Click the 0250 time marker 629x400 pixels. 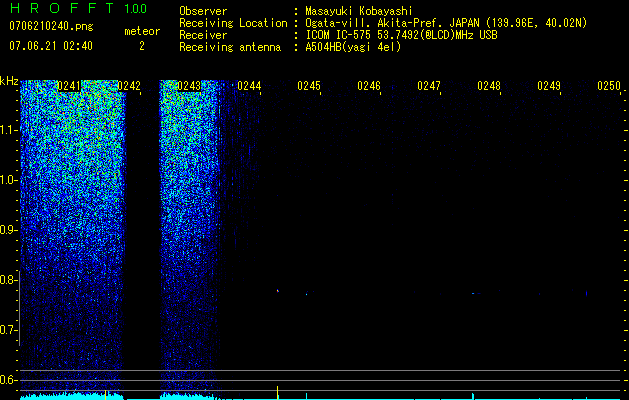click(609, 86)
